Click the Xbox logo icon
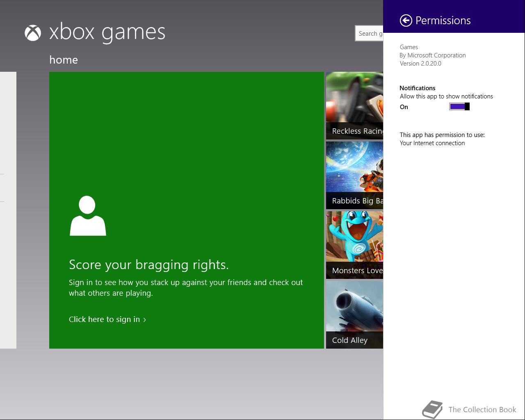 [x=33, y=33]
